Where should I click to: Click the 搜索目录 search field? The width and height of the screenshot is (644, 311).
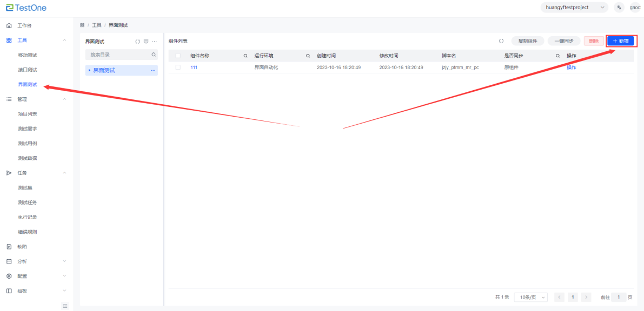(118, 55)
